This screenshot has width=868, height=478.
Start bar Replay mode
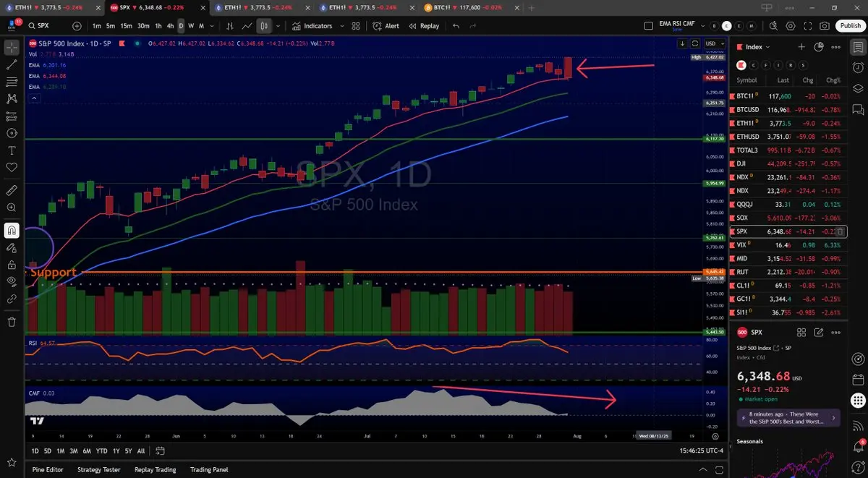click(x=424, y=26)
